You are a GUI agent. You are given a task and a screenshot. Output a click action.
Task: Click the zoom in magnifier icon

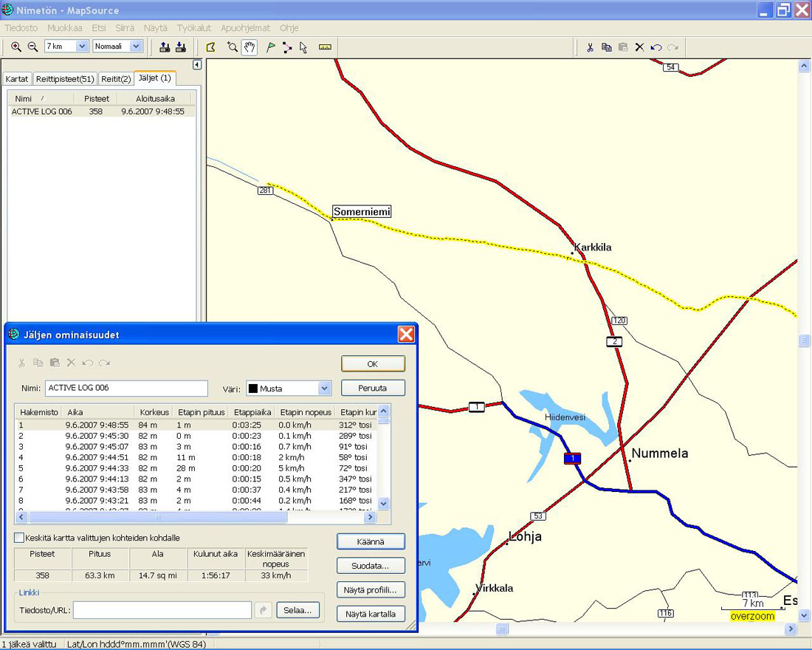pos(16,47)
